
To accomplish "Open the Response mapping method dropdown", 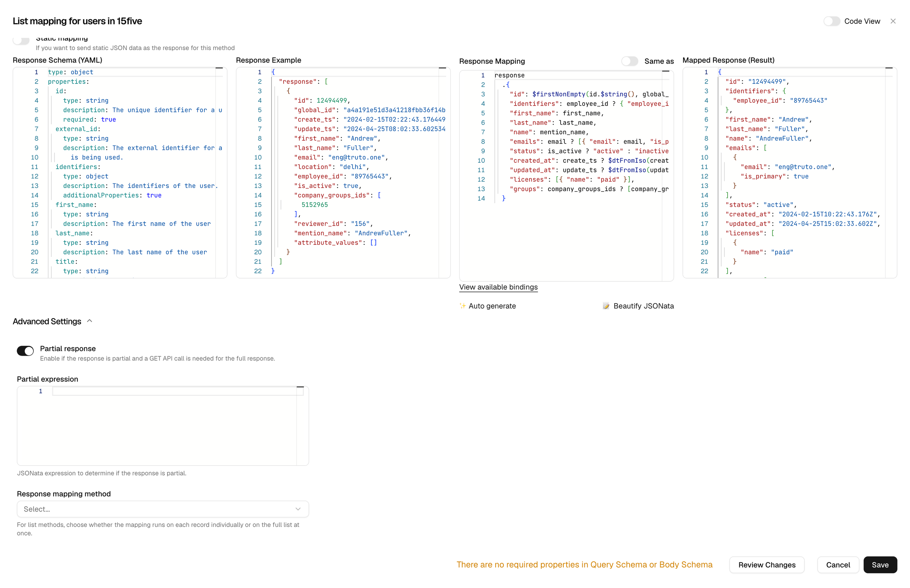I will [163, 509].
